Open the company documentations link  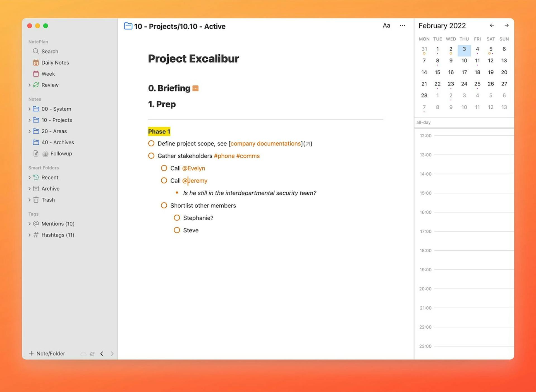pos(265,143)
